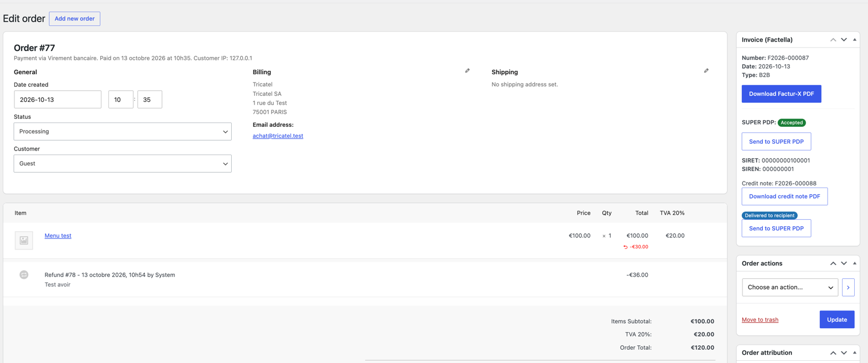868x363 pixels.
Task: Move Order actions panel up
Action: coord(833,263)
